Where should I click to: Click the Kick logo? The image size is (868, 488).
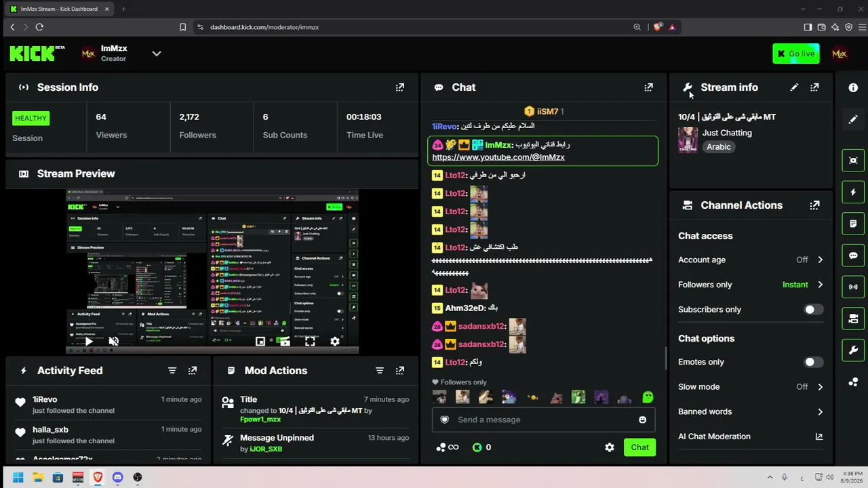pos(37,54)
